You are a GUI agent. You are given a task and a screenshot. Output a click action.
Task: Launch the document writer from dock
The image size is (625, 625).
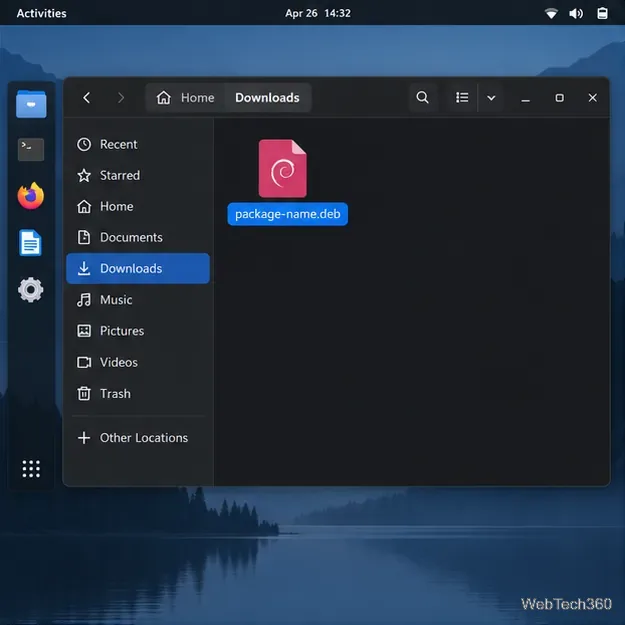[x=30, y=243]
